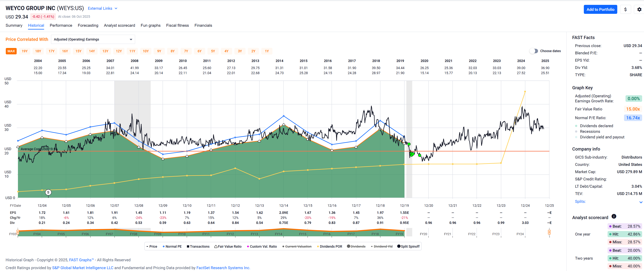Toggle the Transactions square legend item
This screenshot has height=271, width=644.
198,247
